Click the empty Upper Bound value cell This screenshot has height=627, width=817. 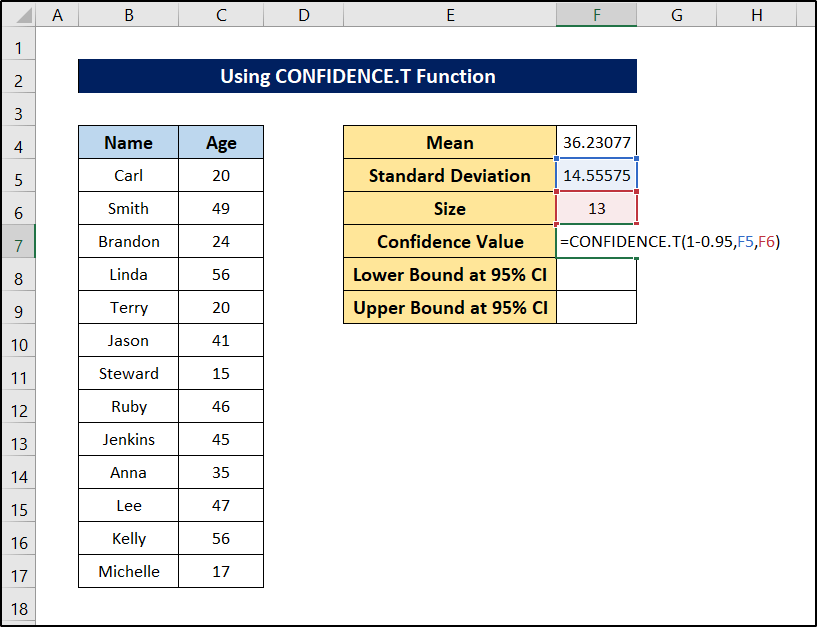[596, 308]
